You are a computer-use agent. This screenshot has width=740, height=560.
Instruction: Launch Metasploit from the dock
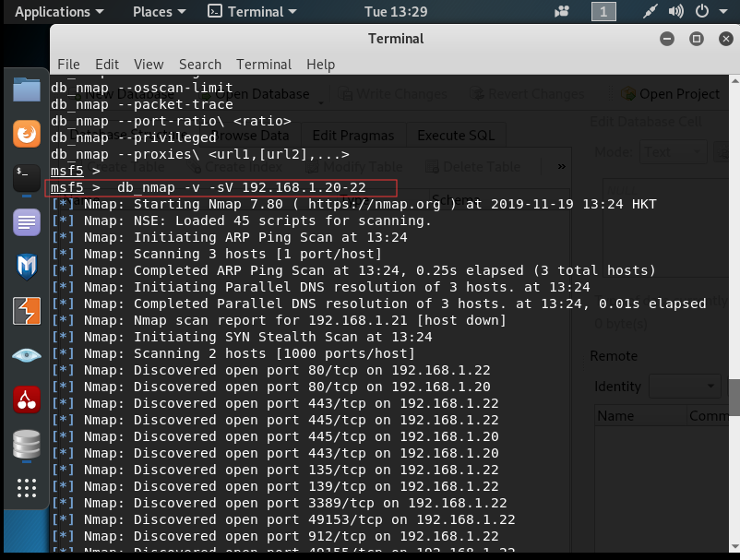(x=27, y=267)
